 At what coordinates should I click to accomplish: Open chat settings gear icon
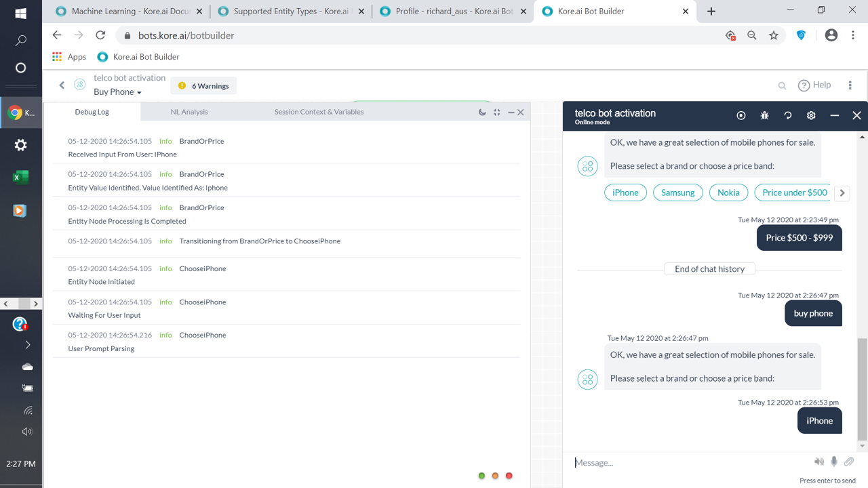coord(811,116)
